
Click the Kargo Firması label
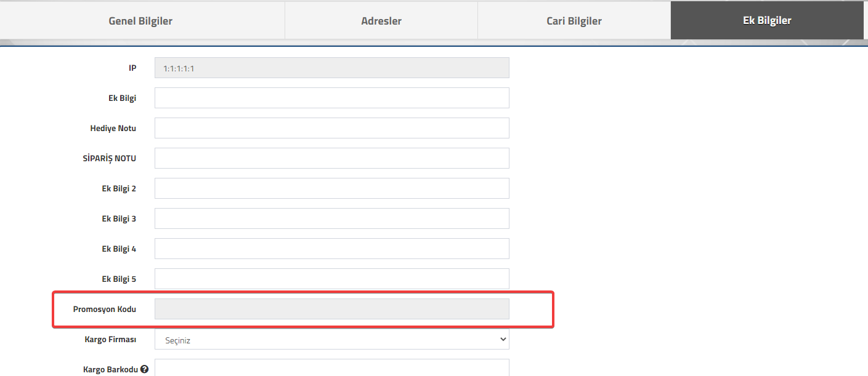(110, 339)
